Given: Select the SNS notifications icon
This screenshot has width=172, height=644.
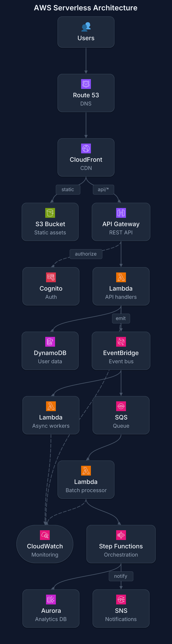Looking at the screenshot, I should tap(121, 600).
